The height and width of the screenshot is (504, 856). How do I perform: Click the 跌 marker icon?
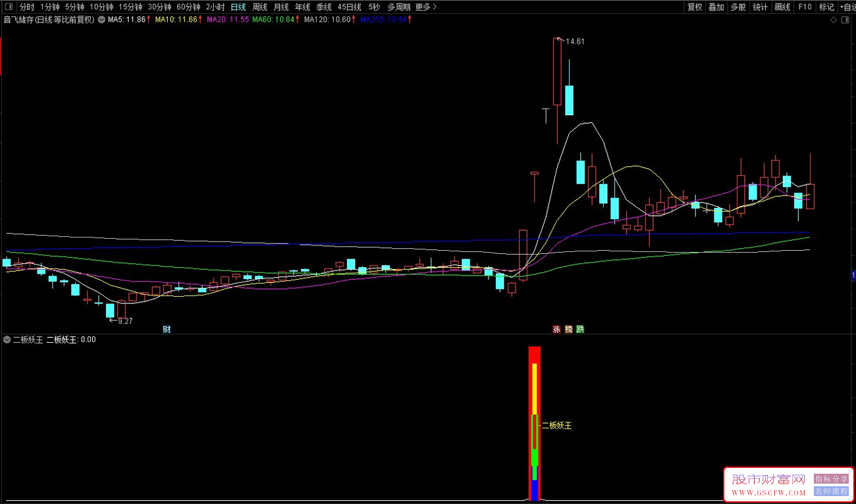[580, 329]
